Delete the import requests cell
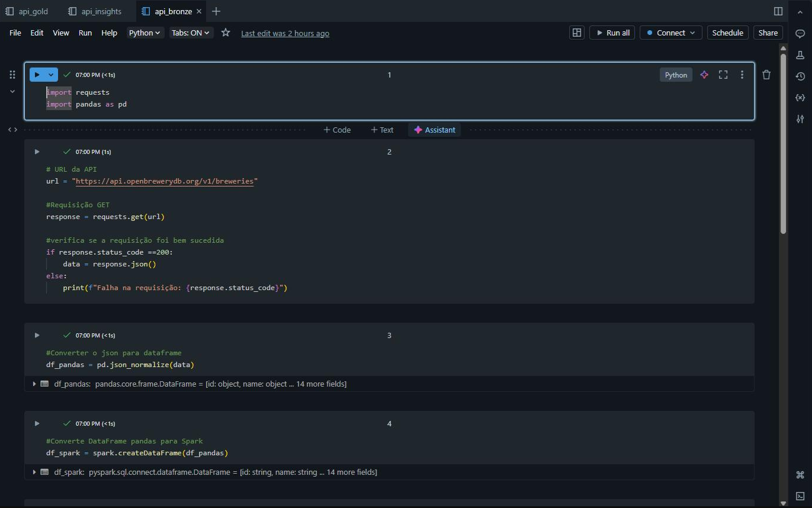The width and height of the screenshot is (812, 508). [x=766, y=75]
